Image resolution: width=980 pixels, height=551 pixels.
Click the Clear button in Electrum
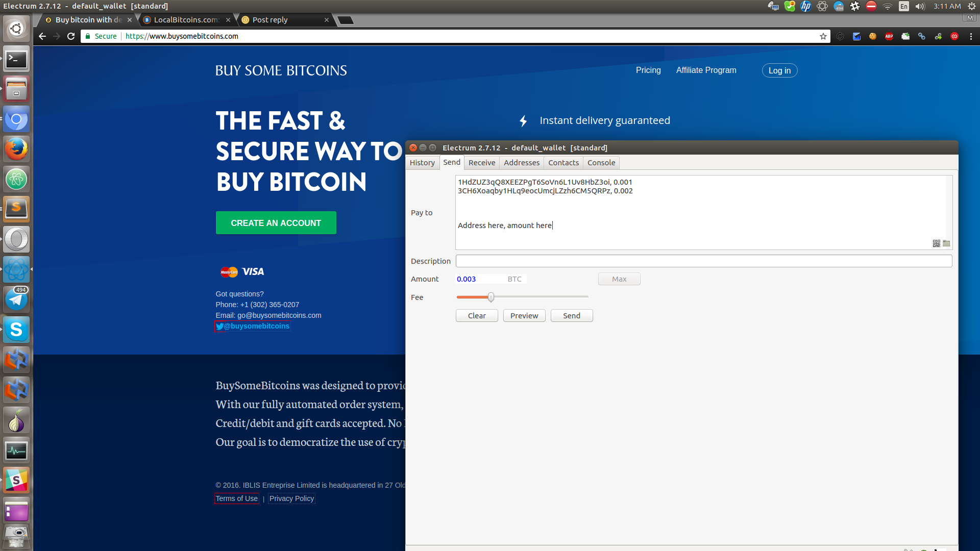(x=477, y=316)
